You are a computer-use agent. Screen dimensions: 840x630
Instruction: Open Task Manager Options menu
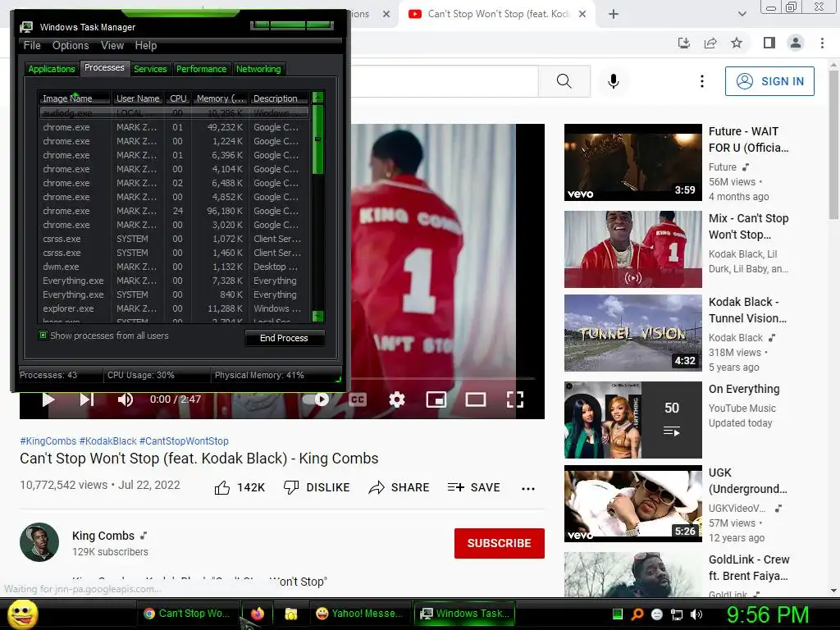click(71, 46)
